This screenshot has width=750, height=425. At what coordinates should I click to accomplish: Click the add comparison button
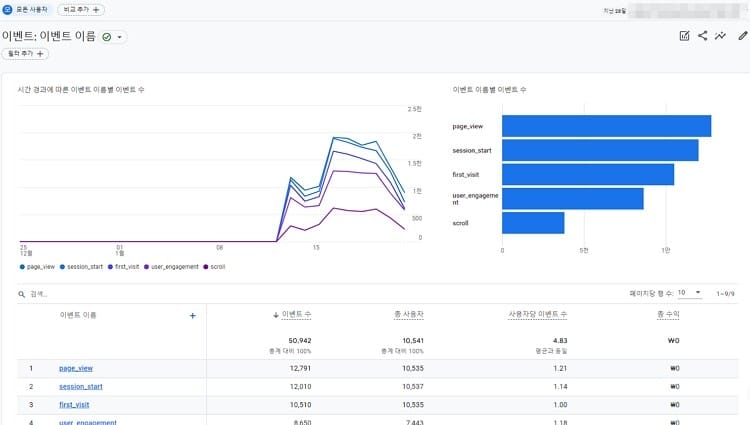pyautogui.click(x=81, y=10)
